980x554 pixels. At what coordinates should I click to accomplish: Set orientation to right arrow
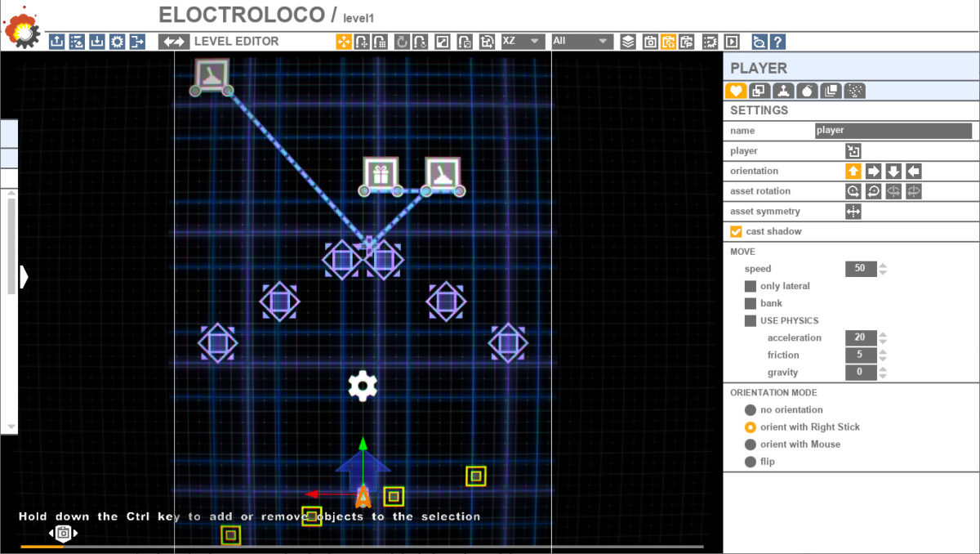(x=873, y=171)
